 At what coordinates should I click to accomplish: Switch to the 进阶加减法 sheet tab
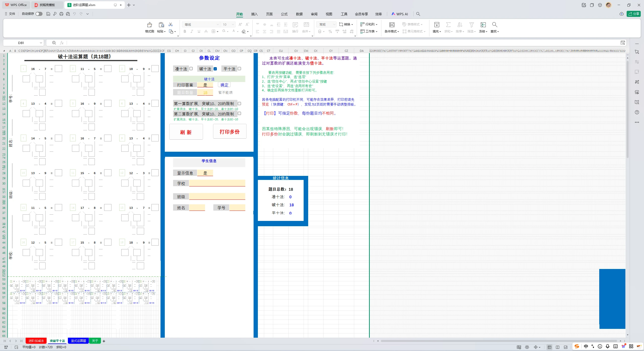tap(36, 341)
